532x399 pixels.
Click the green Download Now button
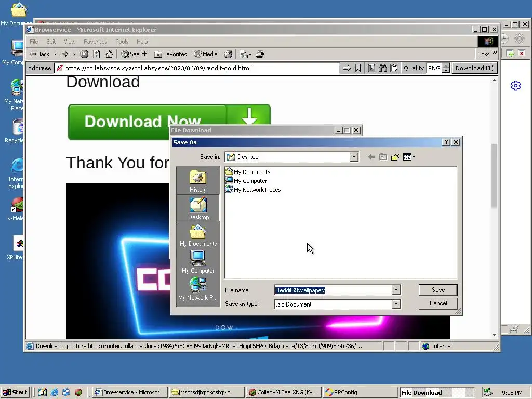(x=169, y=122)
